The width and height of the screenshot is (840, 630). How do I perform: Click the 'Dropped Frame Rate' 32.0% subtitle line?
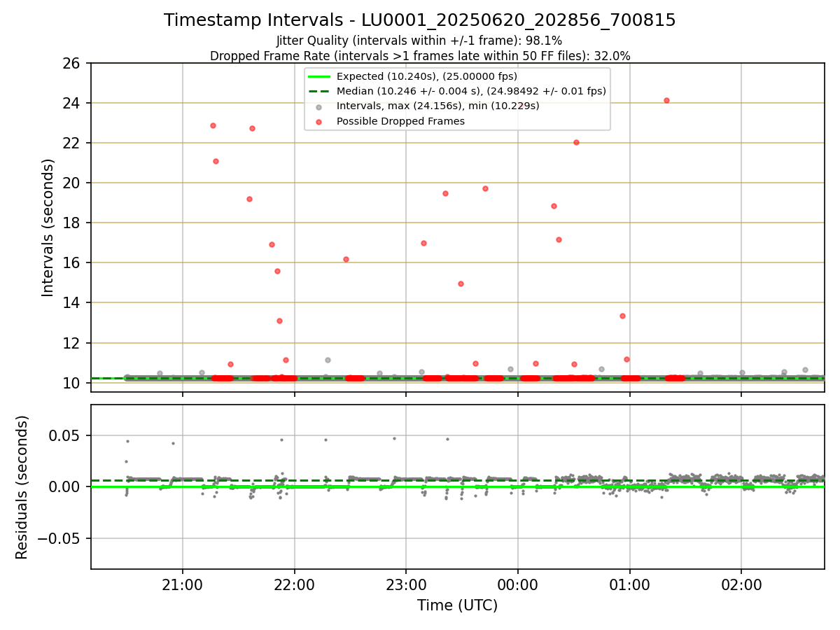(420, 56)
